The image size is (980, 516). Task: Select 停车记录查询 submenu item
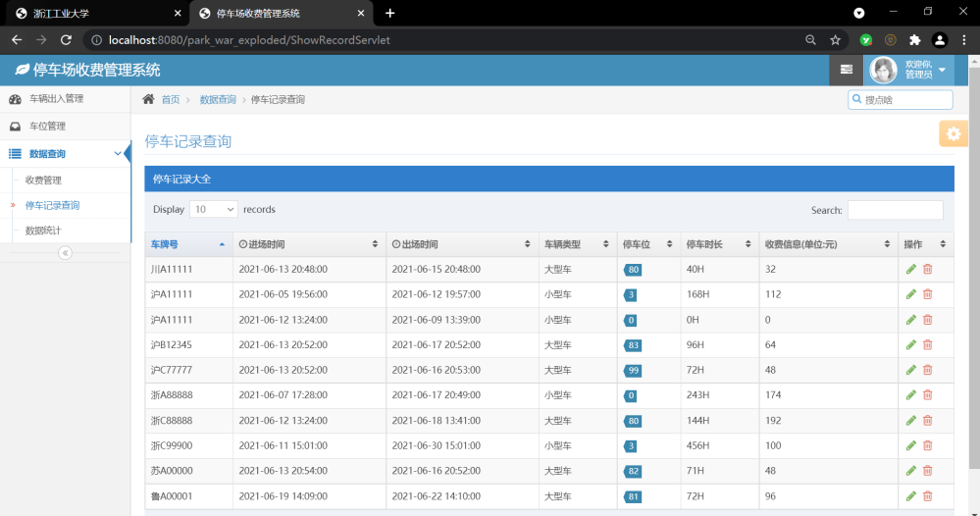click(53, 206)
